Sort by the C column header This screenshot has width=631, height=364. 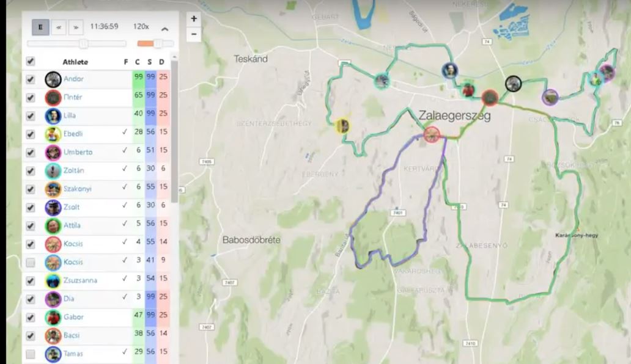coord(138,62)
